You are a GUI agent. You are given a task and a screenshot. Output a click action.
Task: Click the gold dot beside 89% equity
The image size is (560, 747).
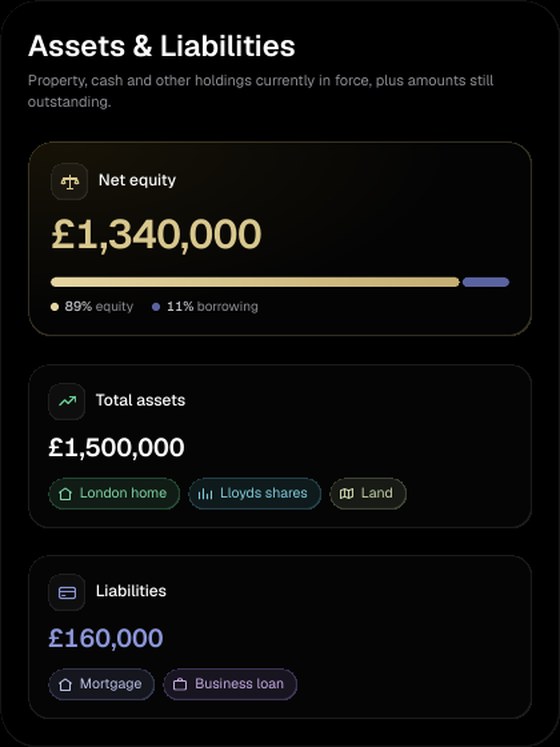[54, 307]
